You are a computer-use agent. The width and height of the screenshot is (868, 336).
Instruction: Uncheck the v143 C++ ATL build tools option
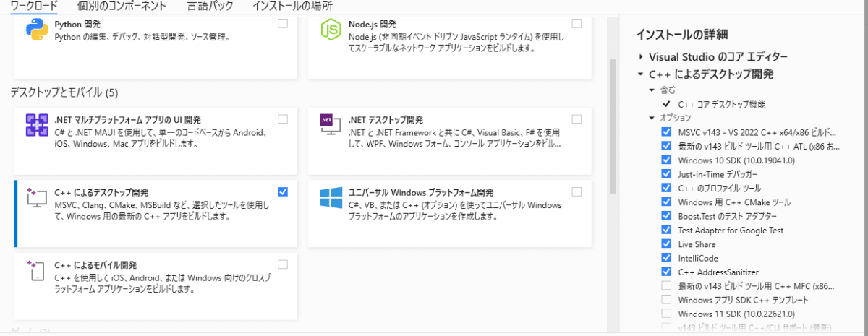(666, 146)
